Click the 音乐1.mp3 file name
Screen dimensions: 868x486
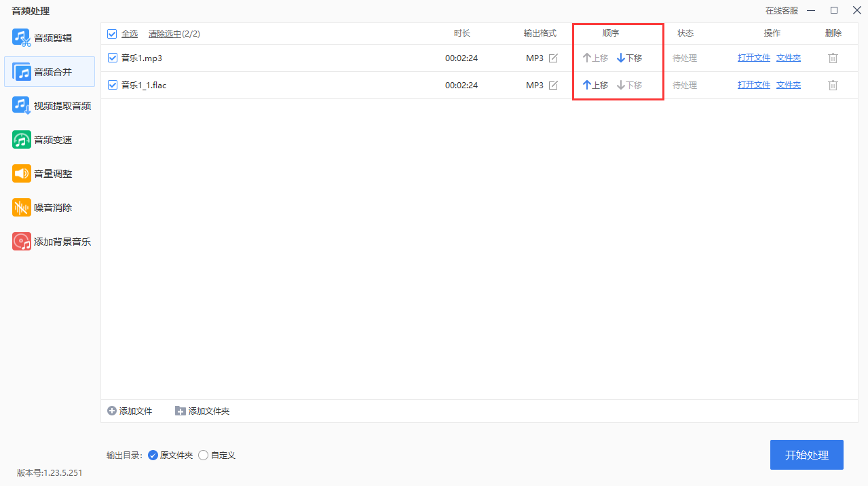tap(142, 58)
